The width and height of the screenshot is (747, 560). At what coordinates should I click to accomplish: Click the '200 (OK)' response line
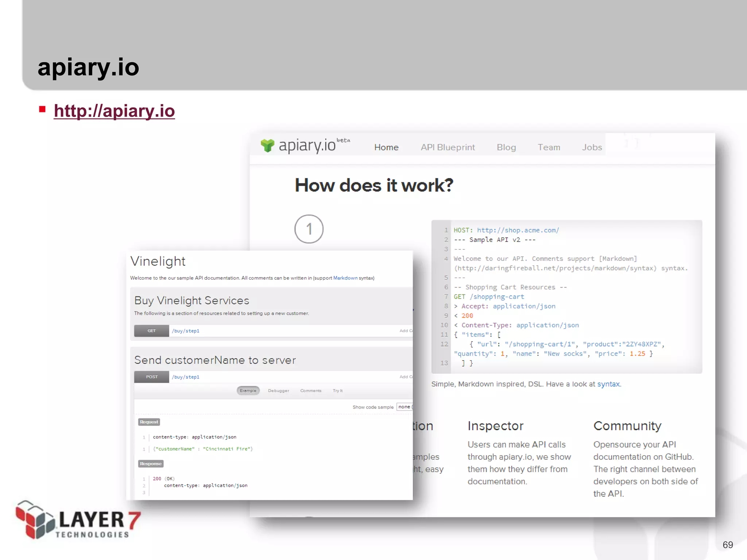coord(164,479)
